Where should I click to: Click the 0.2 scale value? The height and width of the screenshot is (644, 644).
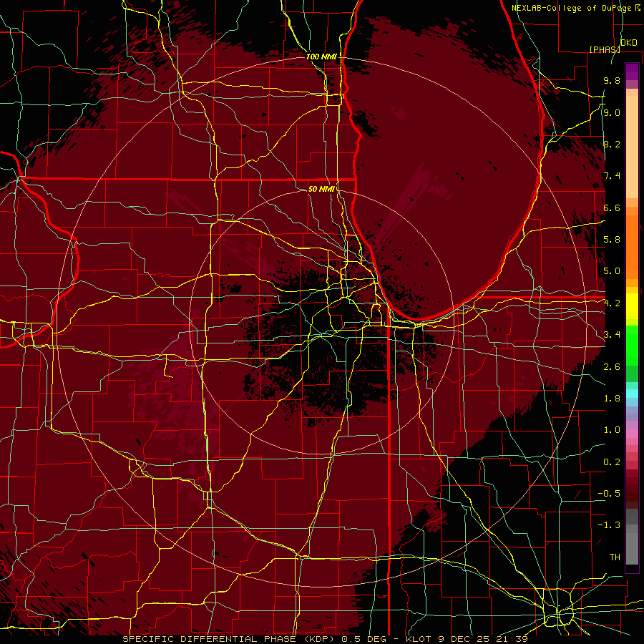(612, 462)
